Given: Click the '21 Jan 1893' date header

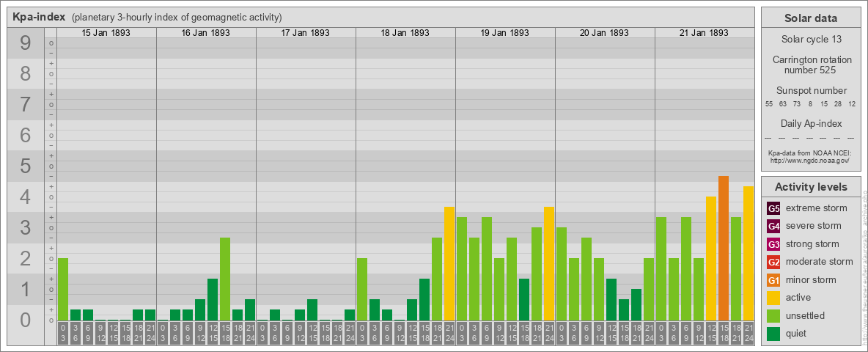Looking at the screenshot, I should pos(704,33).
